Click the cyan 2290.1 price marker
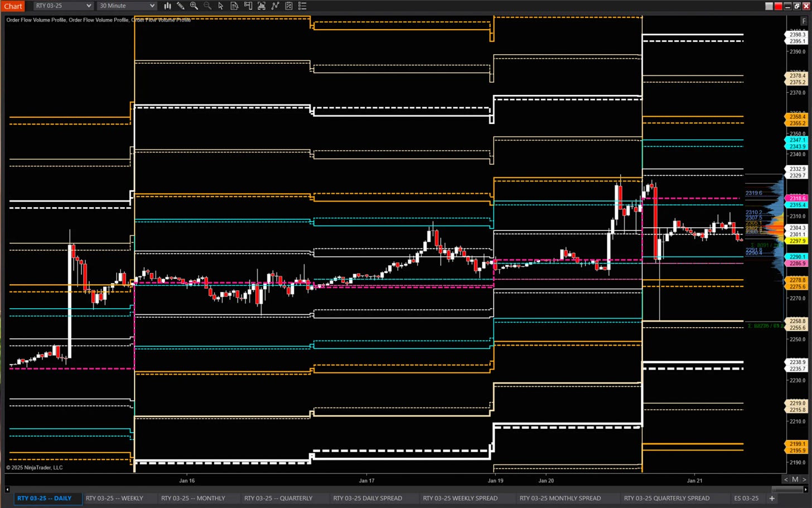 (796, 257)
